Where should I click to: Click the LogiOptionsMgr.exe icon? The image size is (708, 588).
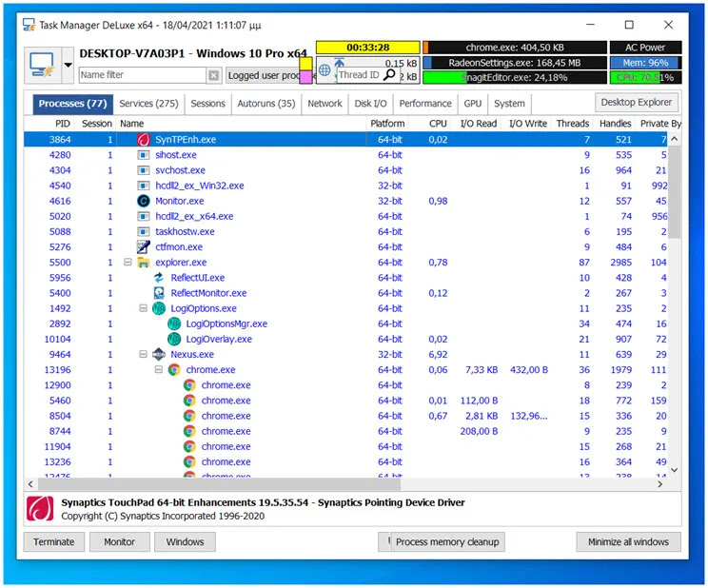[x=174, y=323]
